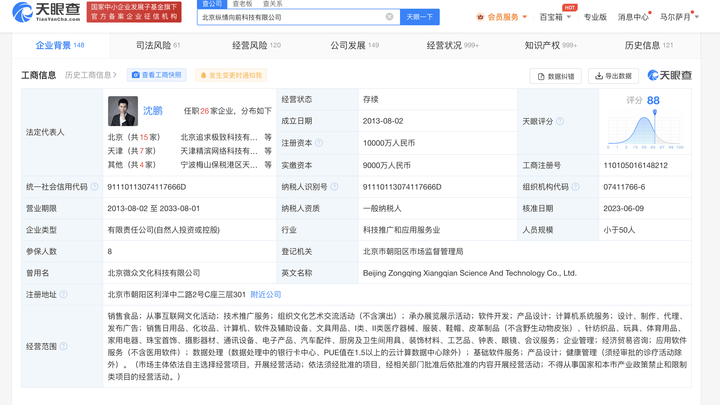Click the camera icon on 查看工商快照
The height and width of the screenshot is (405, 720).
135,75
